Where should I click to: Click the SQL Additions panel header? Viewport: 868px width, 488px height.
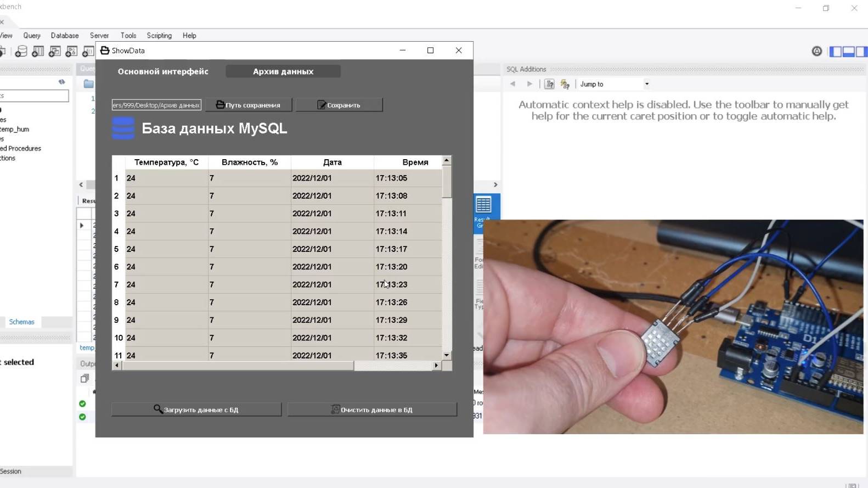[684, 69]
